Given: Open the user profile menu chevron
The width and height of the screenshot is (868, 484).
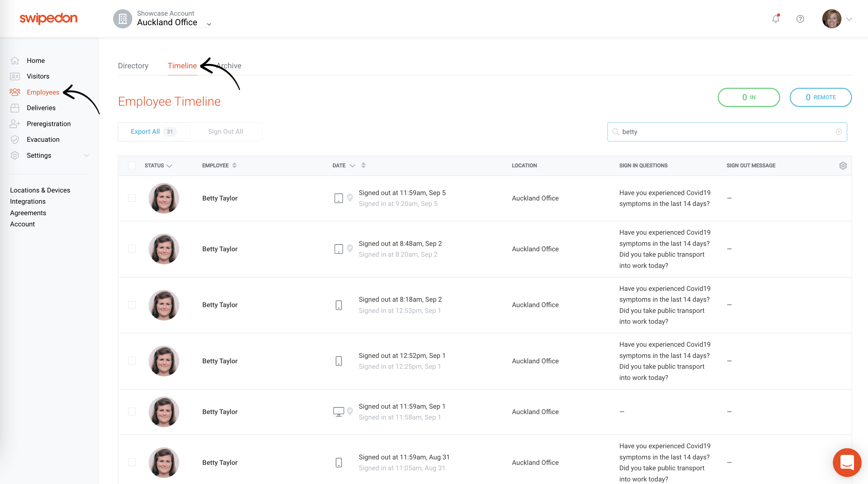Looking at the screenshot, I should pos(849,19).
